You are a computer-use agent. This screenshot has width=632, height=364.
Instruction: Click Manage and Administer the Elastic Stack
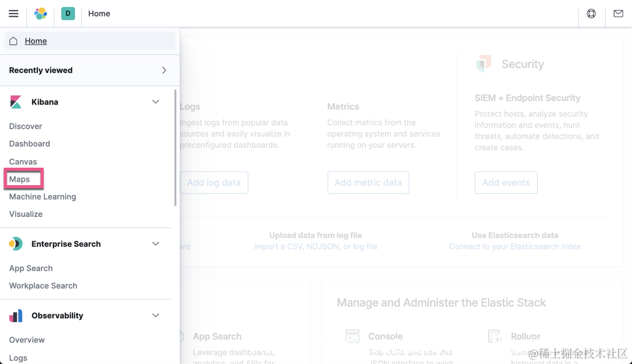[441, 302]
